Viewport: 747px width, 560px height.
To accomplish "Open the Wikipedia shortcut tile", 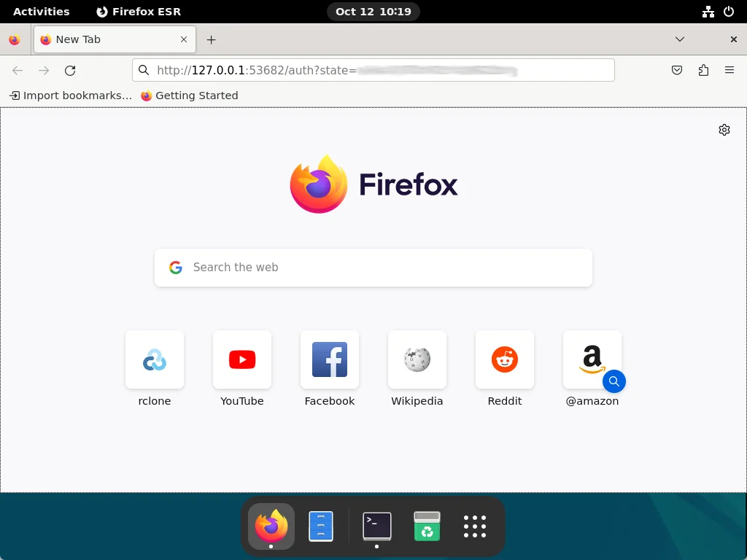I will point(417,359).
